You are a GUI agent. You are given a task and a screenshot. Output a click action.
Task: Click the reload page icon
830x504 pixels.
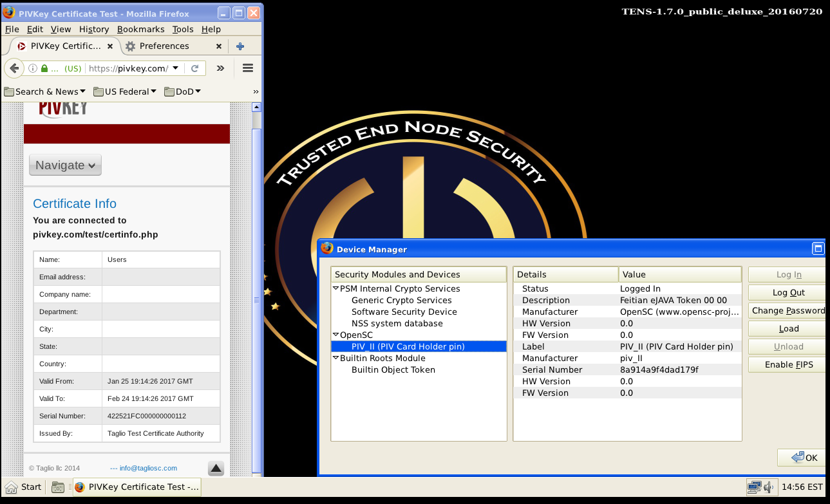point(194,68)
